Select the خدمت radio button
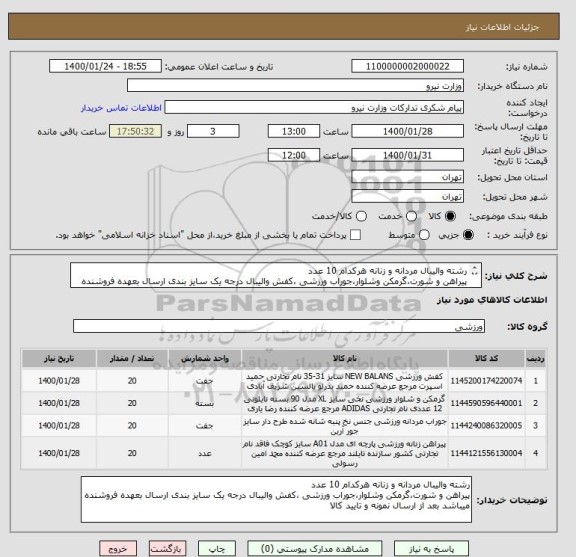 pyautogui.click(x=411, y=216)
